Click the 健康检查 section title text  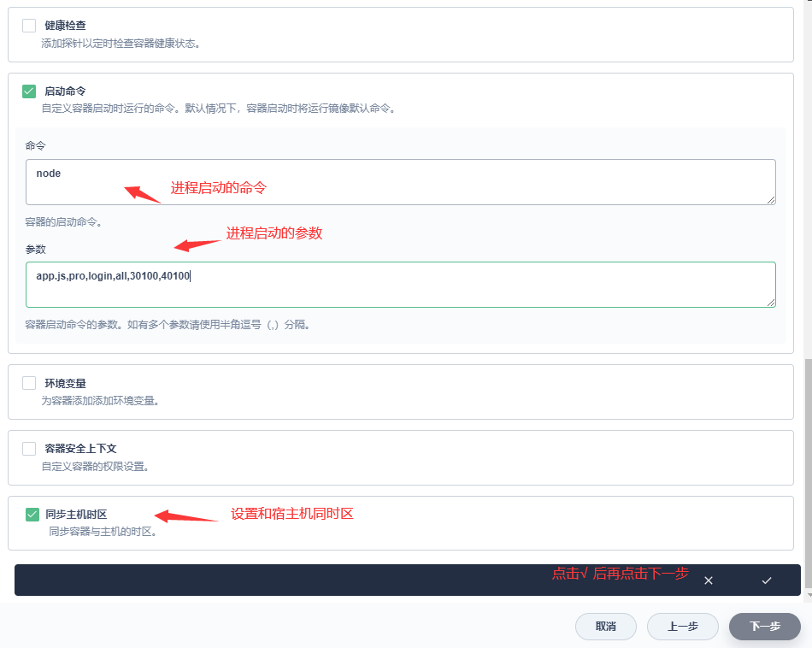[x=65, y=26]
